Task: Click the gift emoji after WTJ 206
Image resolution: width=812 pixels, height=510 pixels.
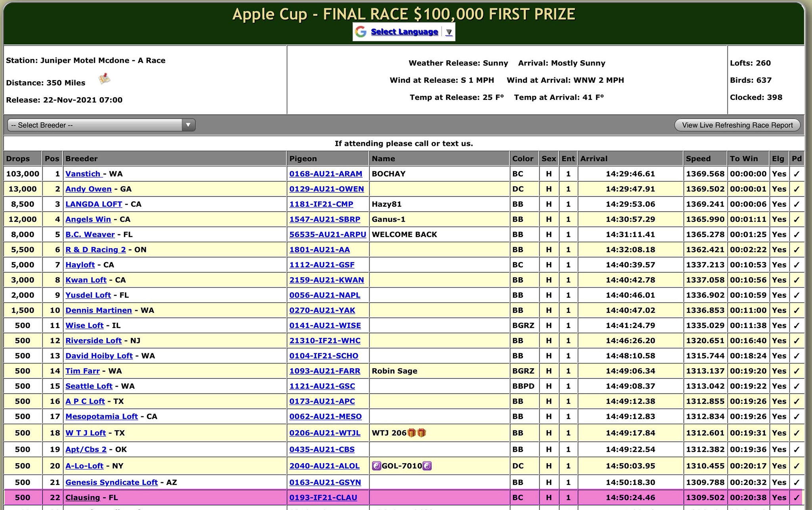Action: coord(412,433)
